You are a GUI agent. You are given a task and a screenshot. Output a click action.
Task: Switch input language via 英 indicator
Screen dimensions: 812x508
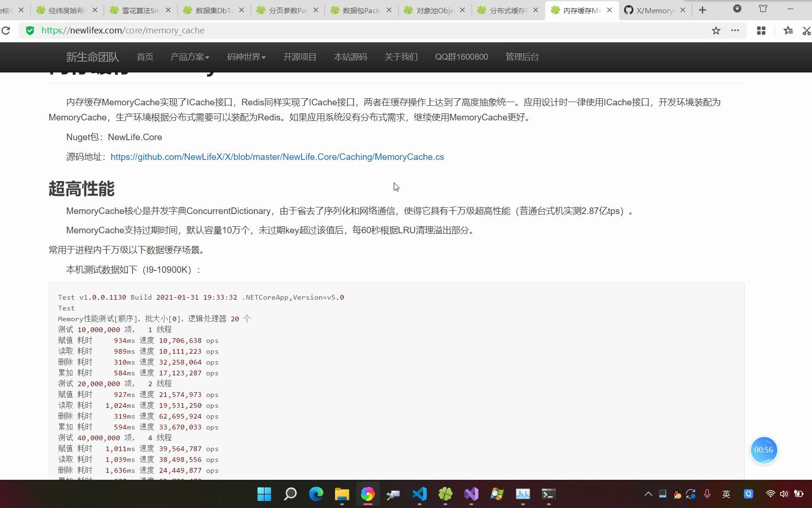[x=726, y=494]
